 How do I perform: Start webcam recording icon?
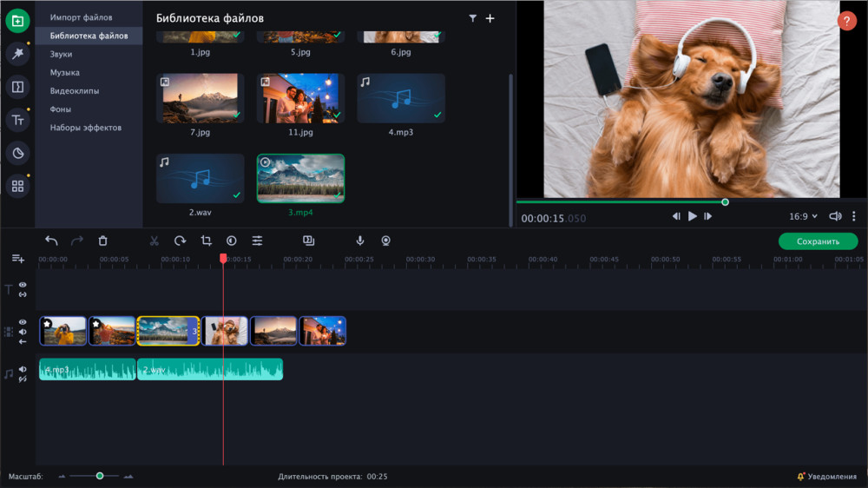386,241
